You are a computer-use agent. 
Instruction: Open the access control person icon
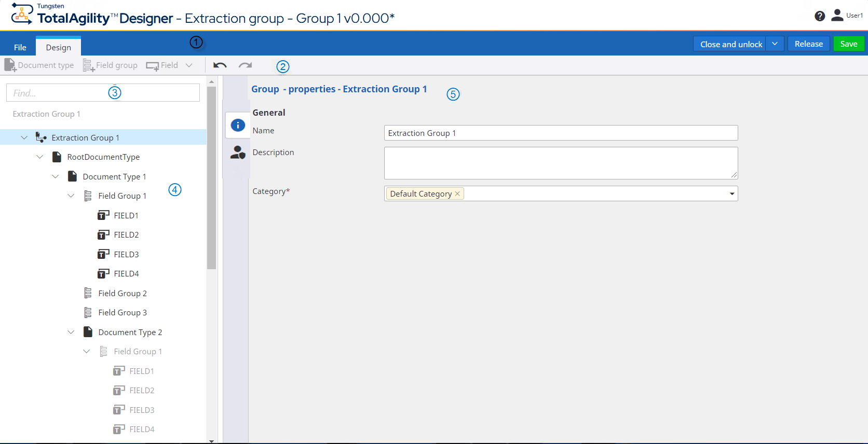238,152
